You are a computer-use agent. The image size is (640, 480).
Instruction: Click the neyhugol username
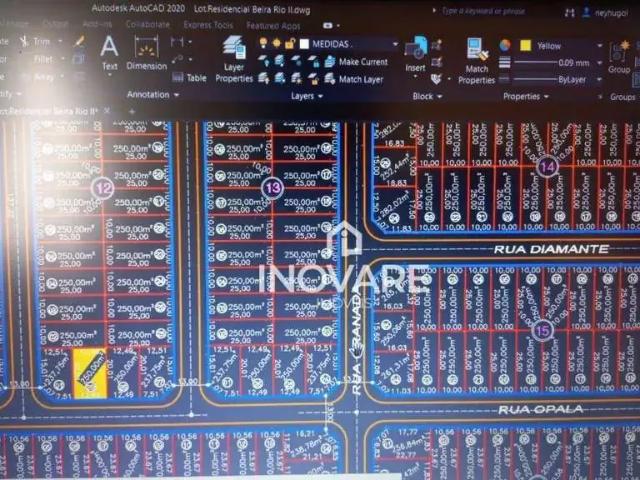pyautogui.click(x=611, y=13)
